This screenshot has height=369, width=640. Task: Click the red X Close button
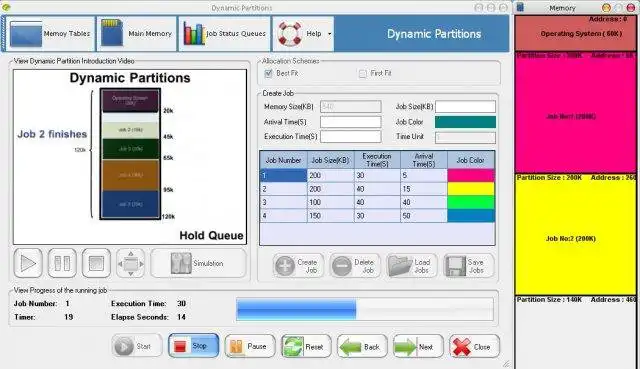point(474,346)
